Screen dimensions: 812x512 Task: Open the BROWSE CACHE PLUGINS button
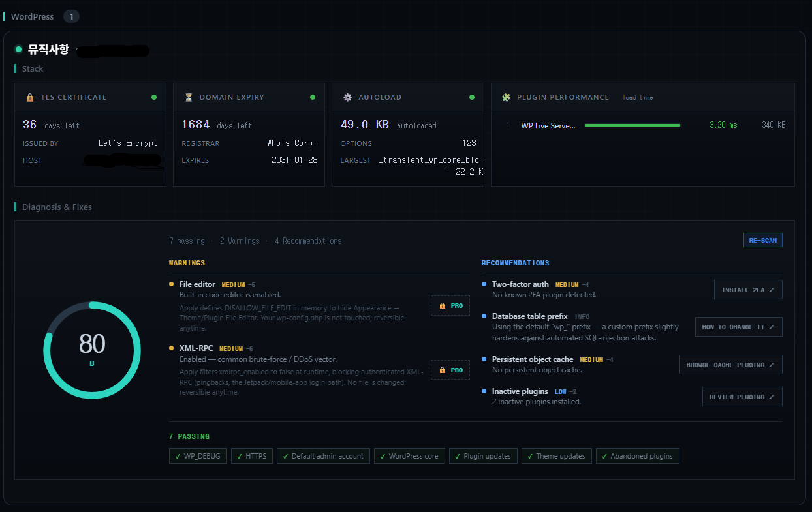click(x=731, y=365)
